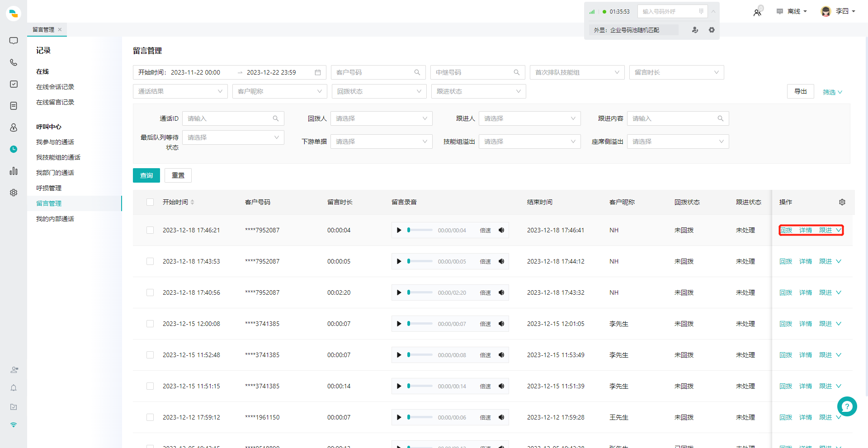Click the bell notification icon
This screenshot has height=448, width=868.
pyautogui.click(x=14, y=388)
